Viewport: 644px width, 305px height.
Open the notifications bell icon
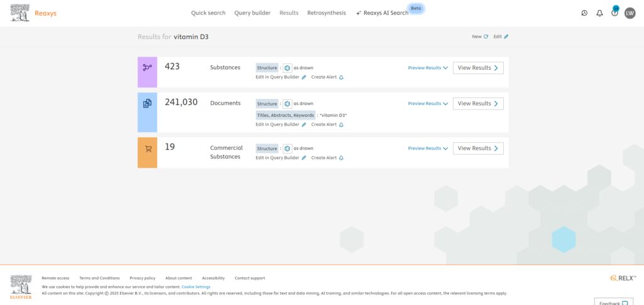pos(599,13)
